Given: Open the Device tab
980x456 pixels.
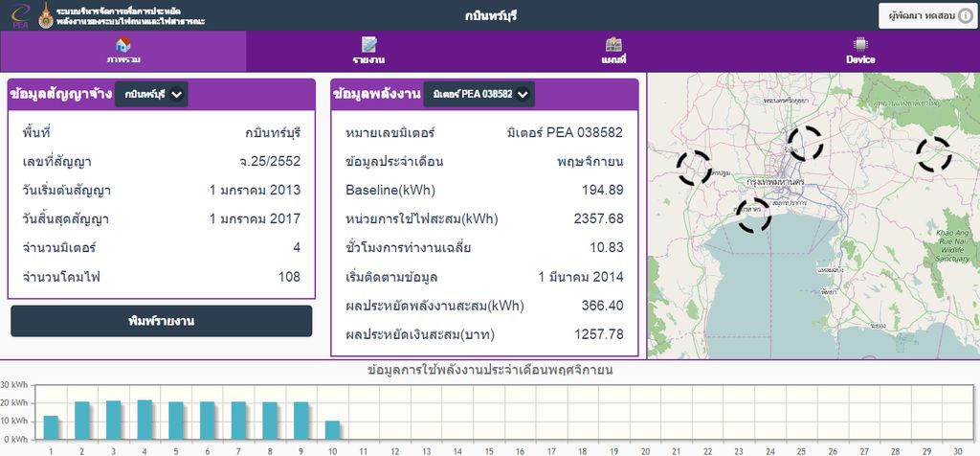Looking at the screenshot, I should point(860,52).
